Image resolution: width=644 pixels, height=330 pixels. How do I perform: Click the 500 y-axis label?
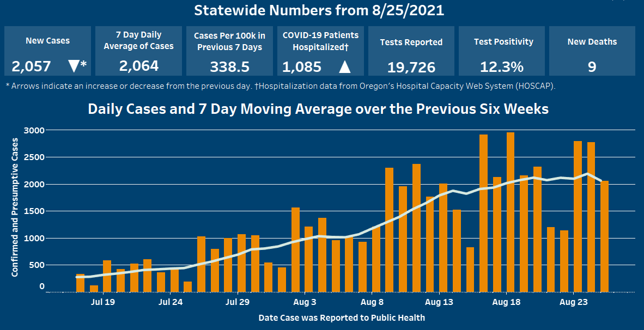37,265
